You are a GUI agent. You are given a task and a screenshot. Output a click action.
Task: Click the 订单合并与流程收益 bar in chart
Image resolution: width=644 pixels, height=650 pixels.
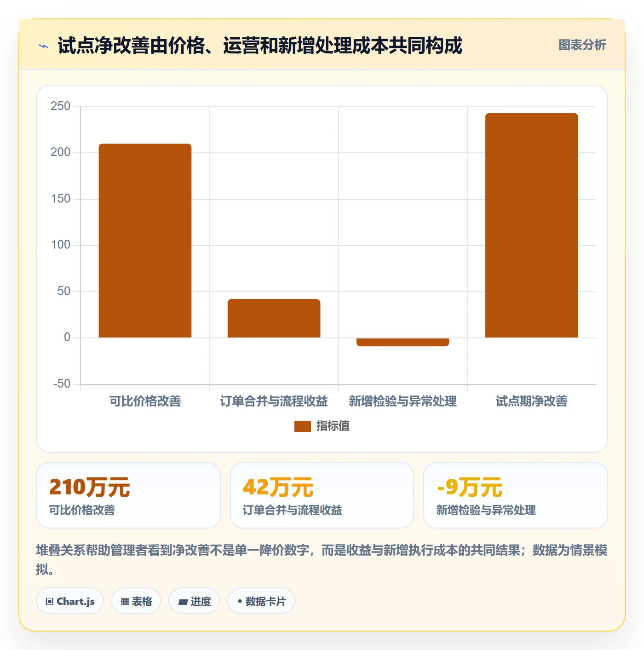point(274,319)
